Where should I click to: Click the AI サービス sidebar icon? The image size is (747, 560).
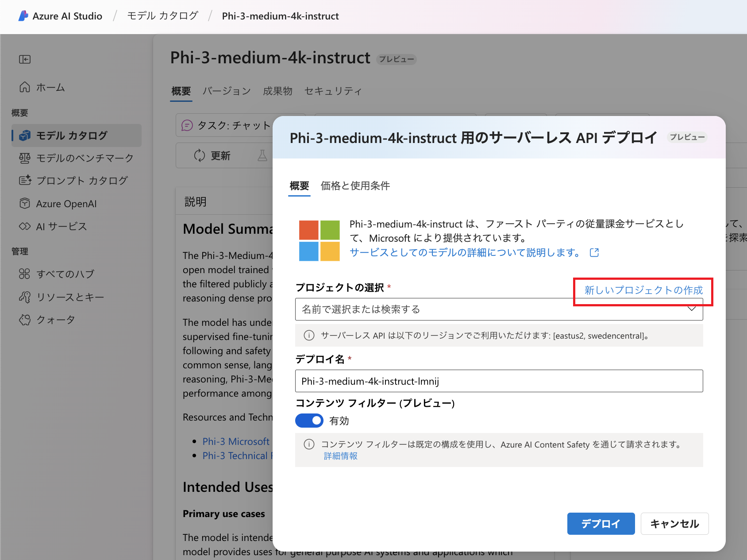coord(25,226)
